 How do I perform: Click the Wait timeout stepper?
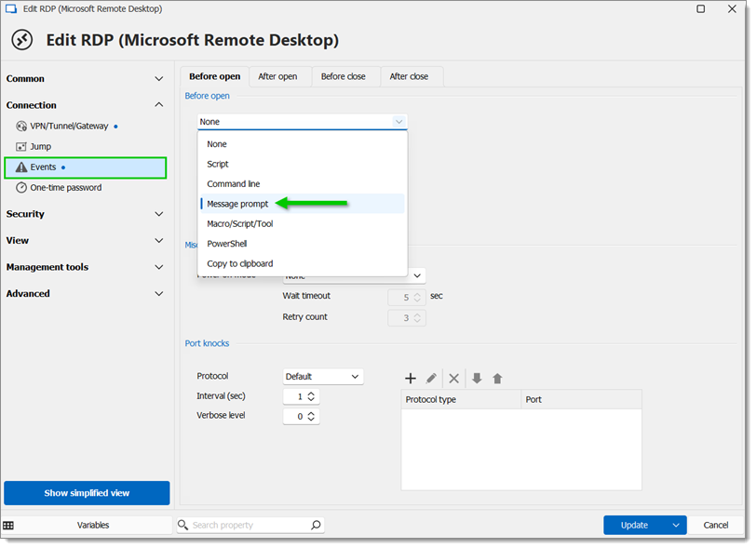417,298
